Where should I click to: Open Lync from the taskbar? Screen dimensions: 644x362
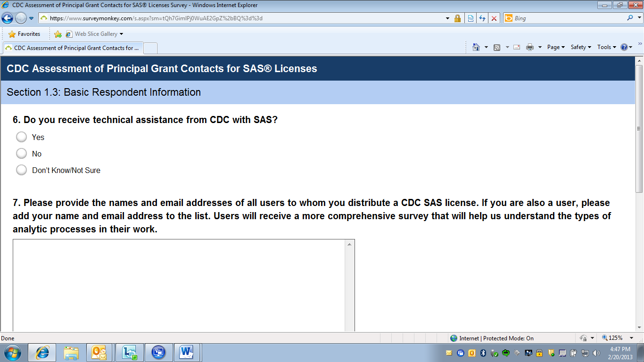tap(129, 353)
